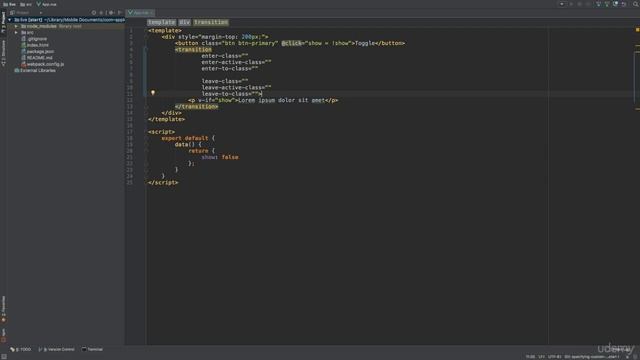The width and height of the screenshot is (640, 360).
Task: Click the word Toggle in button text
Action: [365, 43]
